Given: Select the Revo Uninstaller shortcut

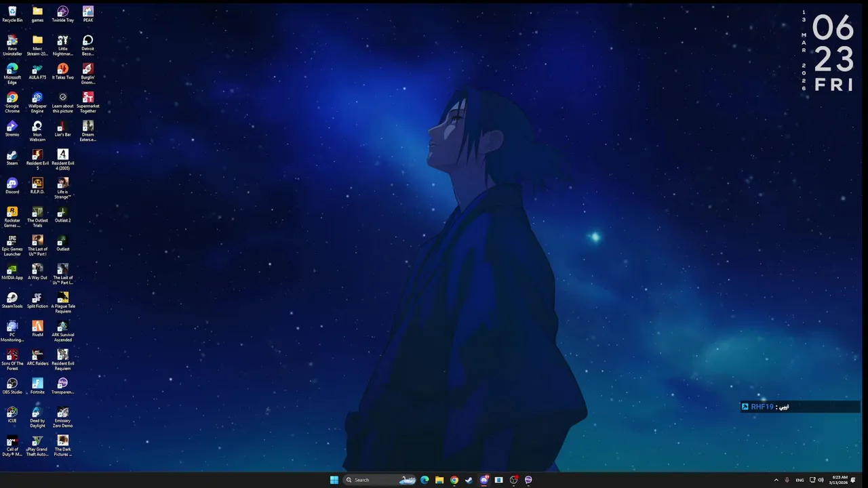Looking at the screenshot, I should point(12,45).
